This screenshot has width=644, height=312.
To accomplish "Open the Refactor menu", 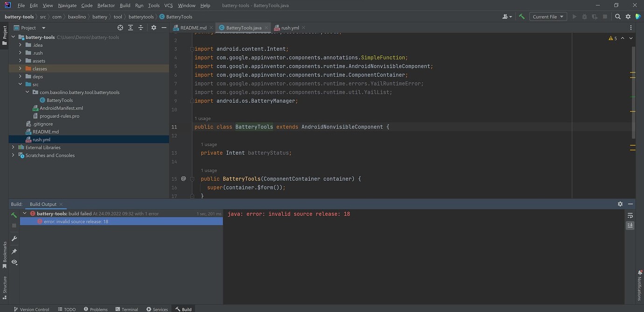I will (x=105, y=5).
